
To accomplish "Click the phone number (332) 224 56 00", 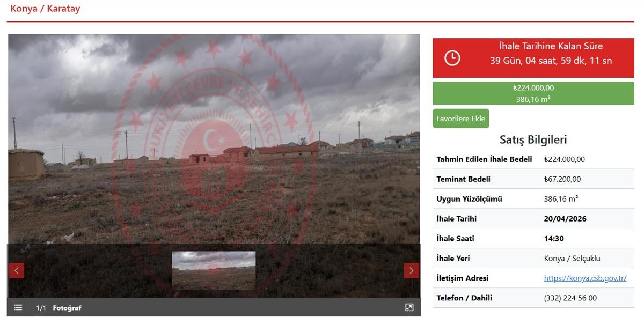I will click(x=570, y=298).
